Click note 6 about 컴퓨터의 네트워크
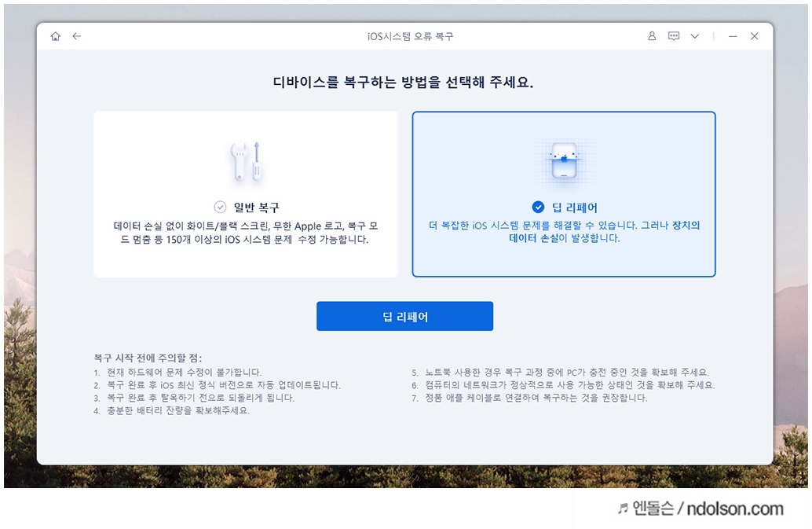The height and width of the screenshot is (529, 812). click(563, 385)
